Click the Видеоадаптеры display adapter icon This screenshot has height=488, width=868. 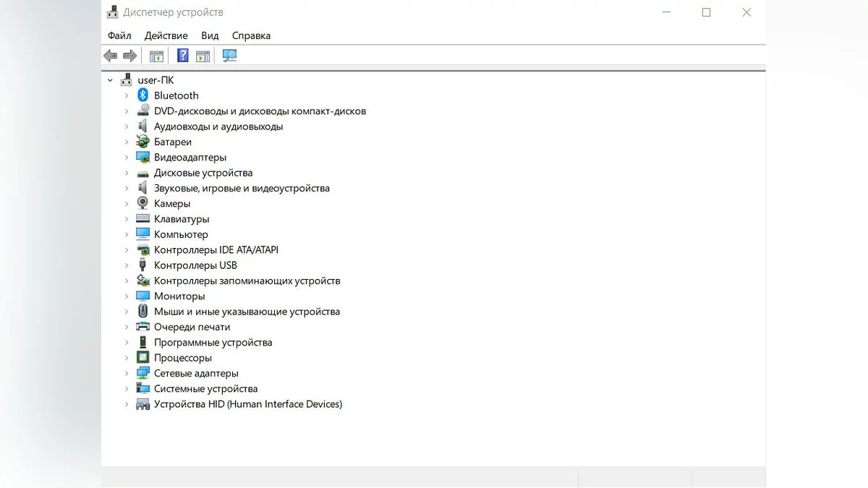coord(142,157)
